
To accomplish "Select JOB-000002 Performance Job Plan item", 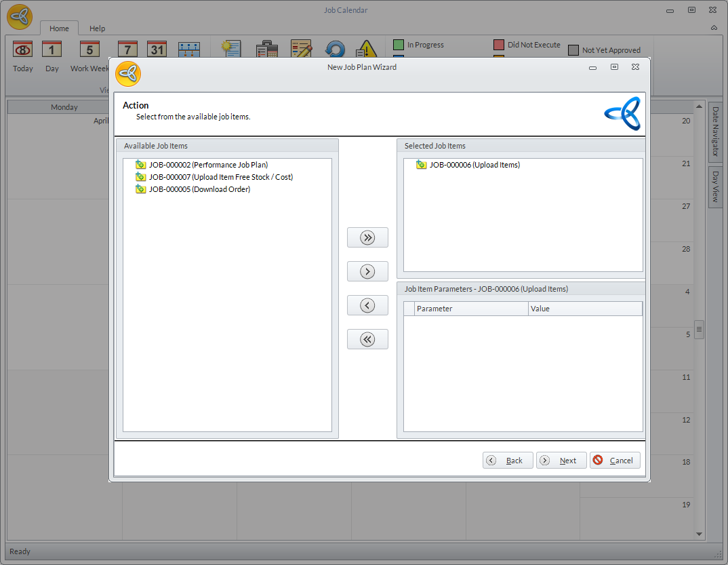I will tap(208, 165).
